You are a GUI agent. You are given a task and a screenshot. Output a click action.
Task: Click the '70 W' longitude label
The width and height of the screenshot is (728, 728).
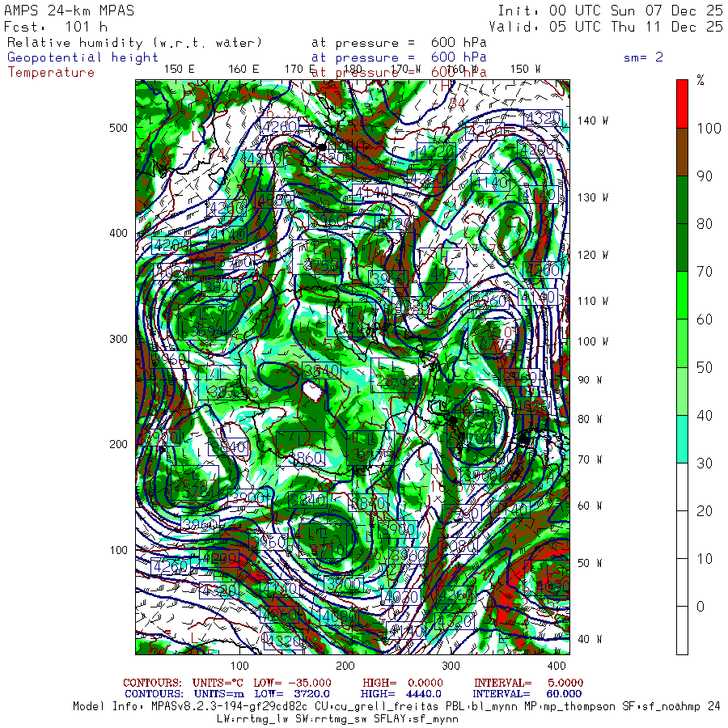coord(590,459)
